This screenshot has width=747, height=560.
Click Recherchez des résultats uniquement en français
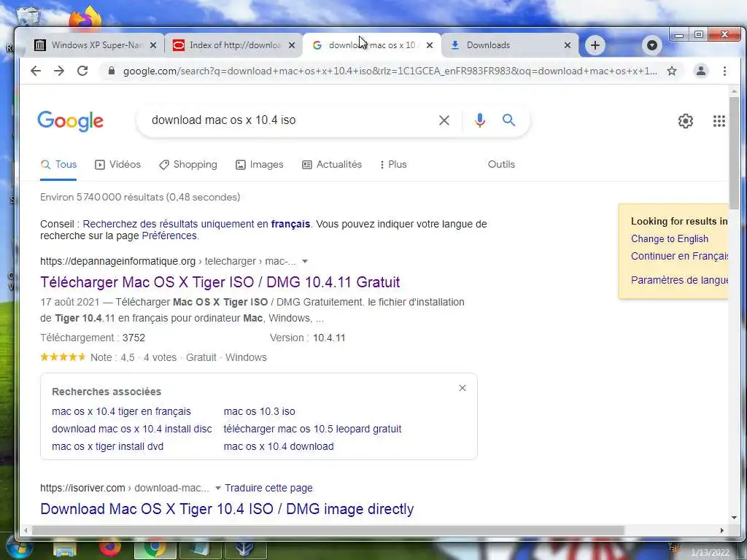coord(196,224)
